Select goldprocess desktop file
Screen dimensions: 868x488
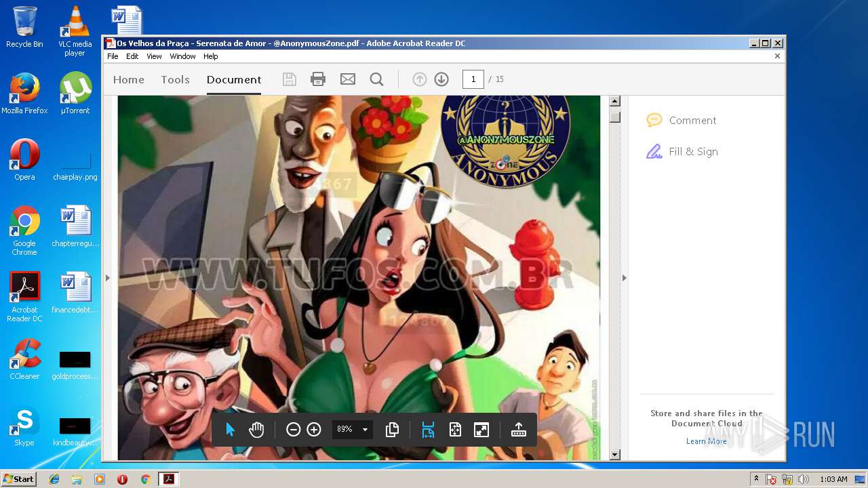[x=75, y=365]
